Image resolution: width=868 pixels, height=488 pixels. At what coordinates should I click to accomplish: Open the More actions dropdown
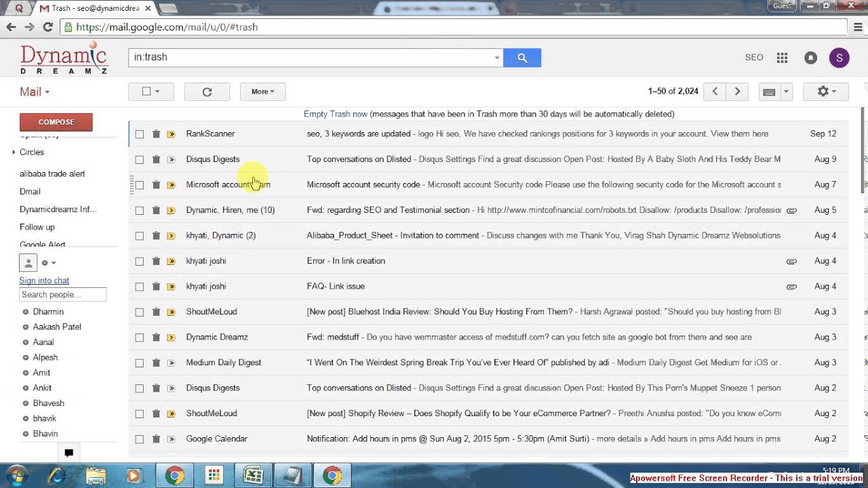click(262, 91)
